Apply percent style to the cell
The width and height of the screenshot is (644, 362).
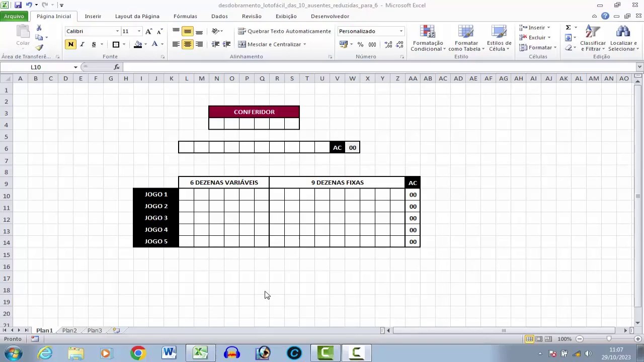click(360, 44)
